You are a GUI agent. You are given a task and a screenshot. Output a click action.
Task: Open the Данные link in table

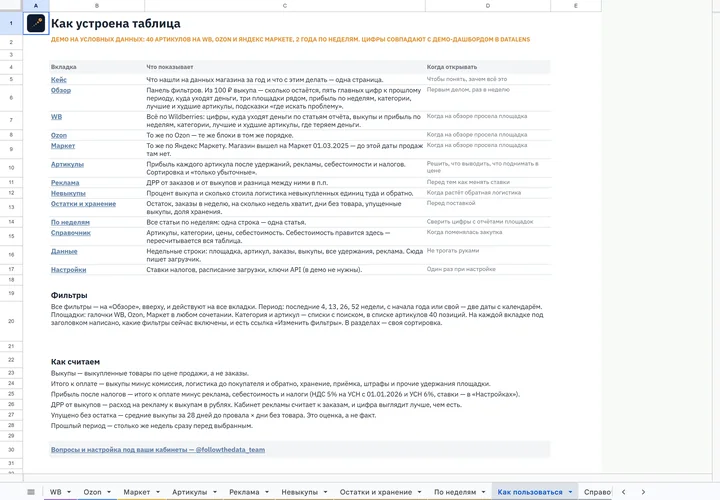pos(64,251)
